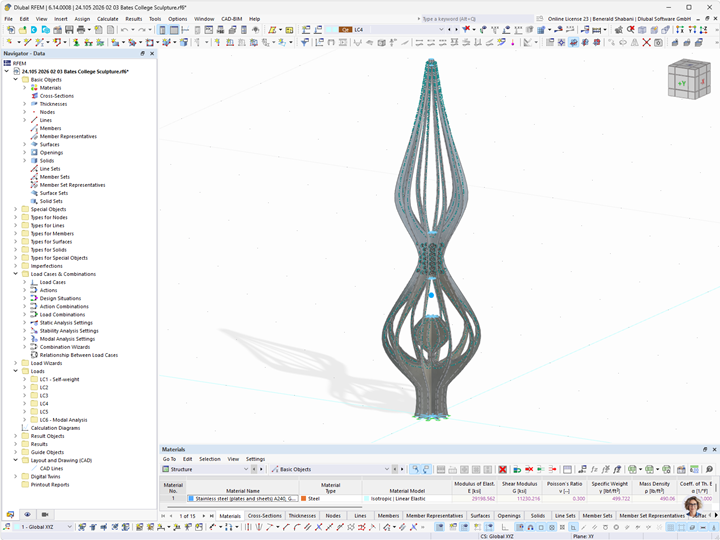The width and height of the screenshot is (720, 540).
Task: Toggle the selection sync button in Materials toolbar
Action: coord(415,469)
